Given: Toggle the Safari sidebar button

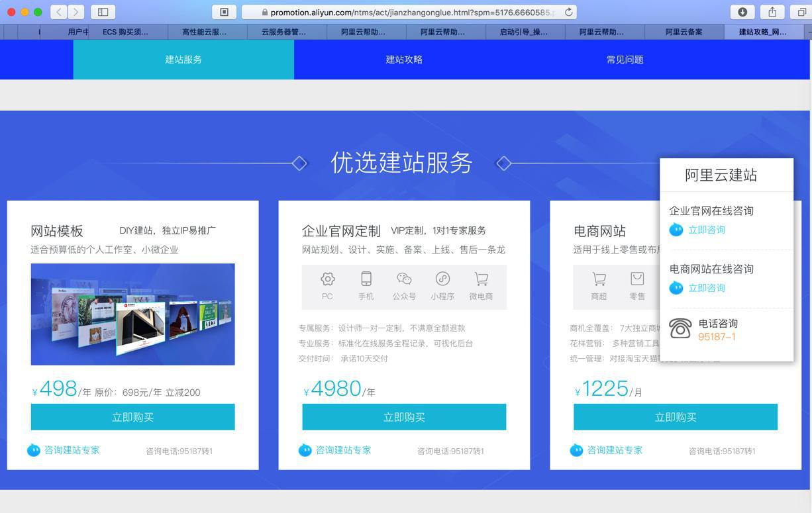Looking at the screenshot, I should 103,12.
